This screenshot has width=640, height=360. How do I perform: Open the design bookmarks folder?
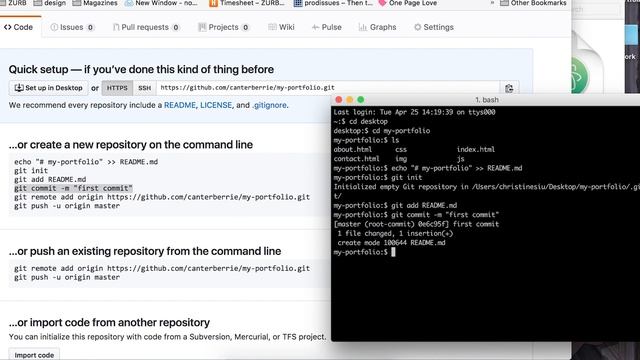pos(50,3)
